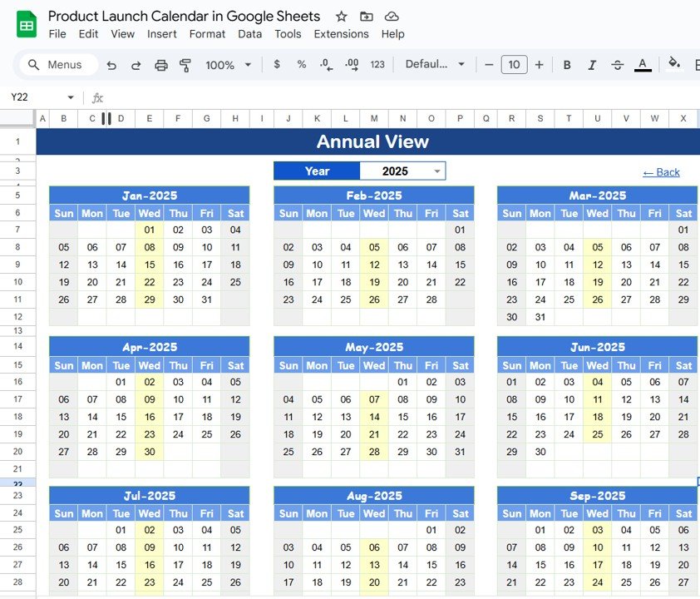Activate the Paint format tool
700x599 pixels.
[185, 65]
